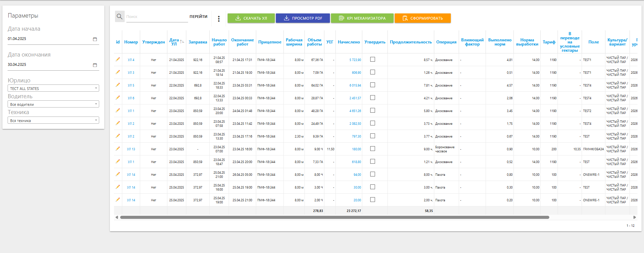Click pencil edit icon for УЛ 13 row
Screen dimensions: 644x253
pyautogui.click(x=118, y=149)
